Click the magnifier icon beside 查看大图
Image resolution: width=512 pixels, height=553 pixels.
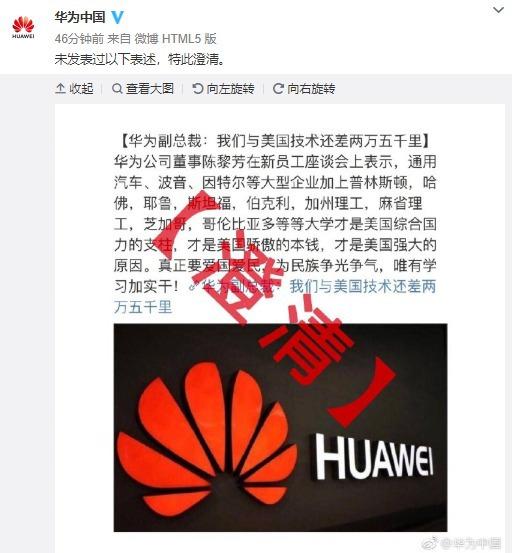click(117, 89)
